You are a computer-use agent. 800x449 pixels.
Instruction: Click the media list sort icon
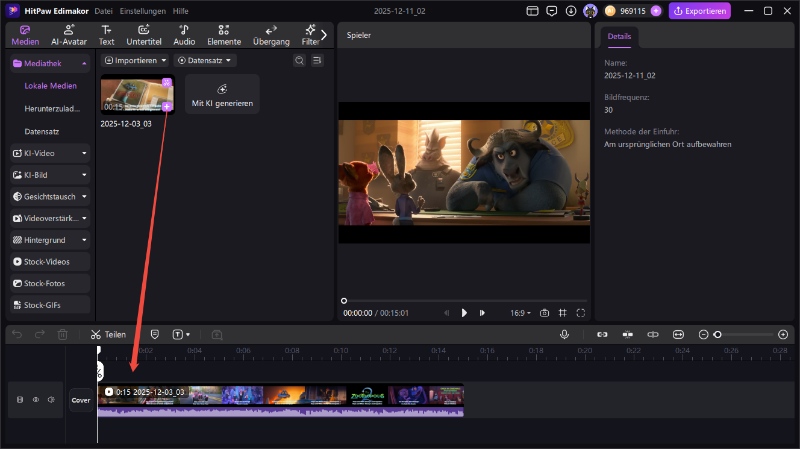(317, 60)
